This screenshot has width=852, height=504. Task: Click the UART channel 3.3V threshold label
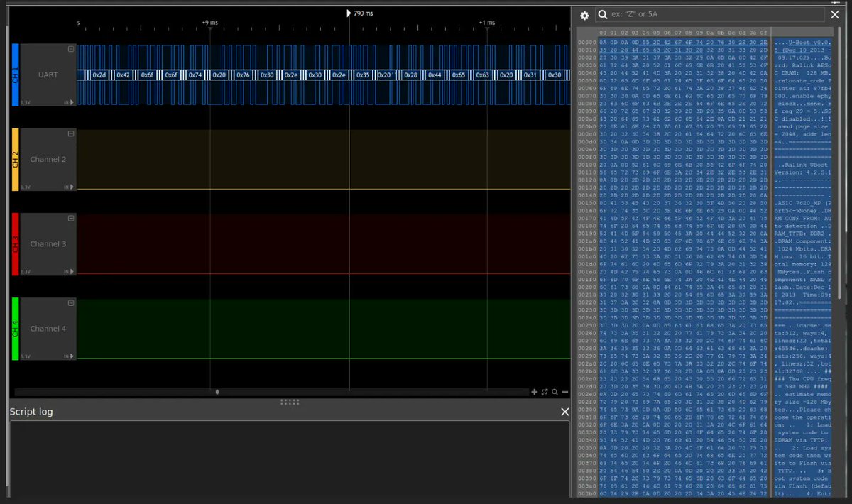pos(25,102)
